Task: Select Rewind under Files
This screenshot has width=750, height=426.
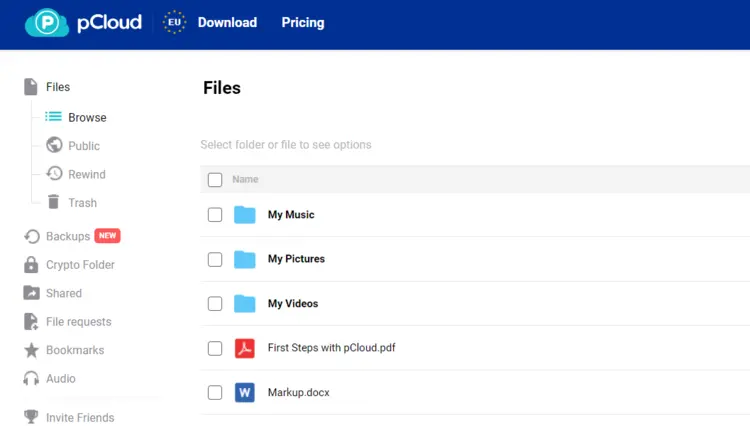Action: pos(87,175)
